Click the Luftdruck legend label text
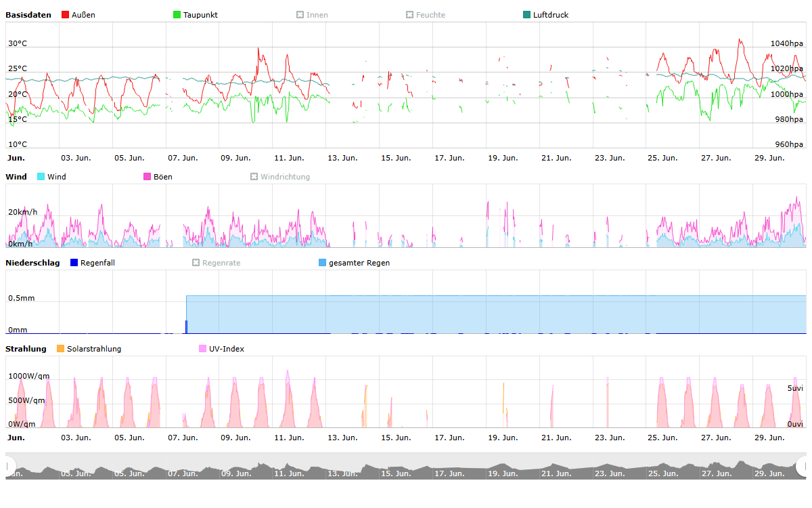 551,15
